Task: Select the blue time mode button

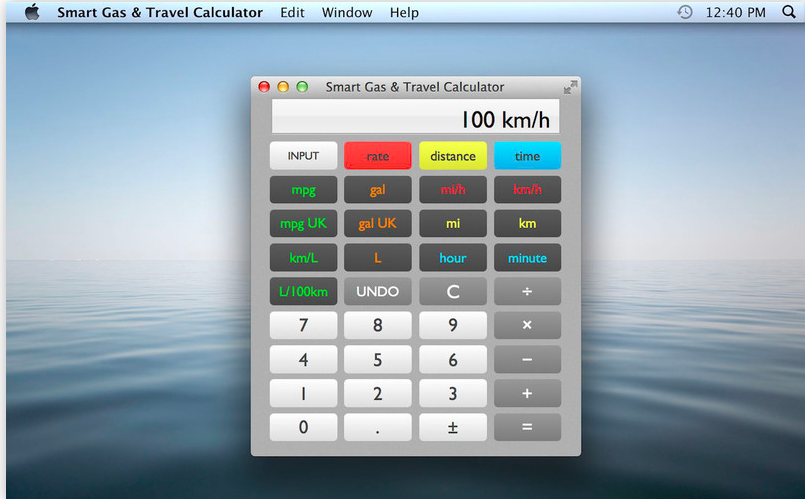Action: click(527, 156)
